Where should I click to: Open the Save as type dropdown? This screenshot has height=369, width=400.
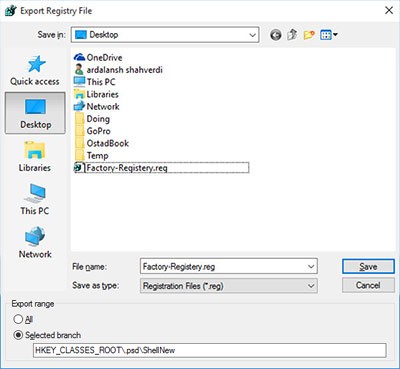(229, 286)
